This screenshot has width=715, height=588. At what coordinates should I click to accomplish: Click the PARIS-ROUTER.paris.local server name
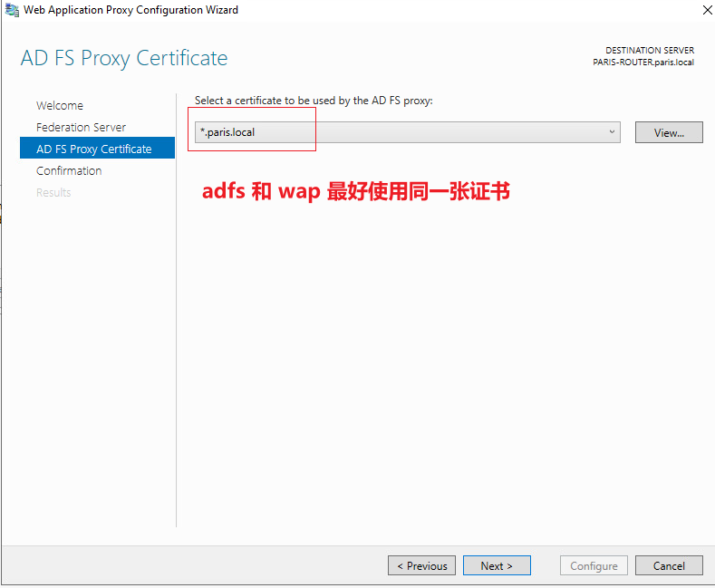pos(643,63)
